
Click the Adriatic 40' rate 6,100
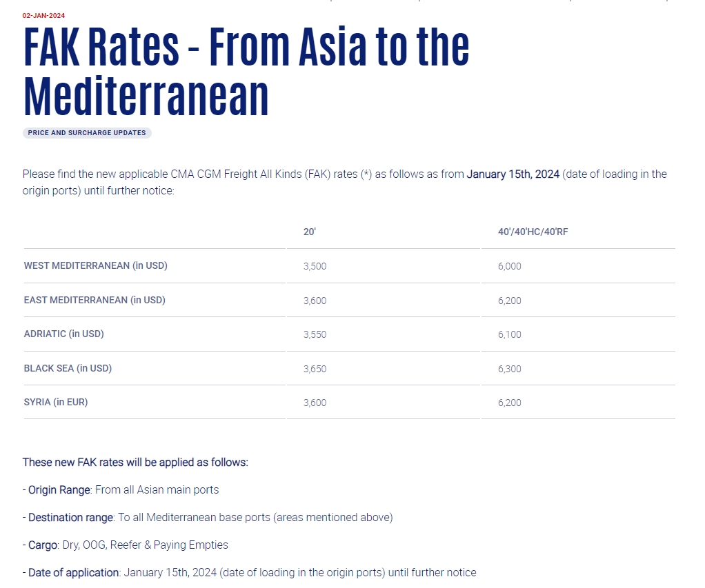(509, 334)
